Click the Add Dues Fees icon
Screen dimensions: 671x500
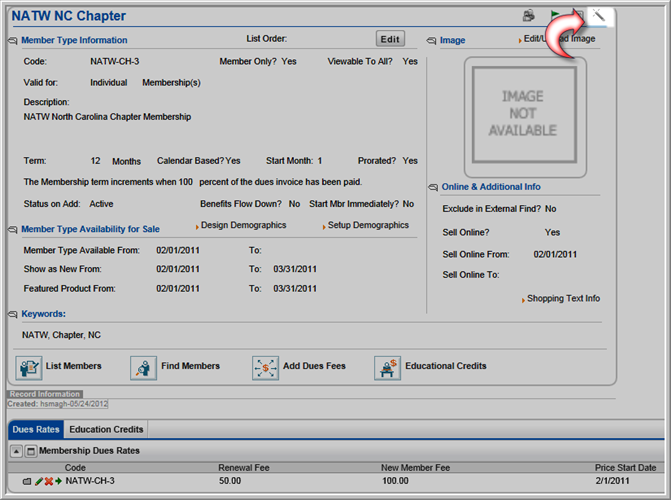tap(265, 368)
